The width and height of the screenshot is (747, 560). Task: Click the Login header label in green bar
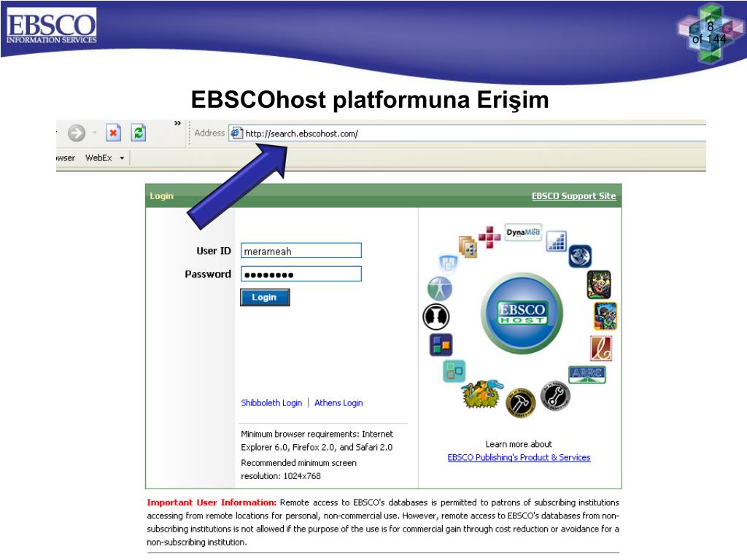click(161, 195)
